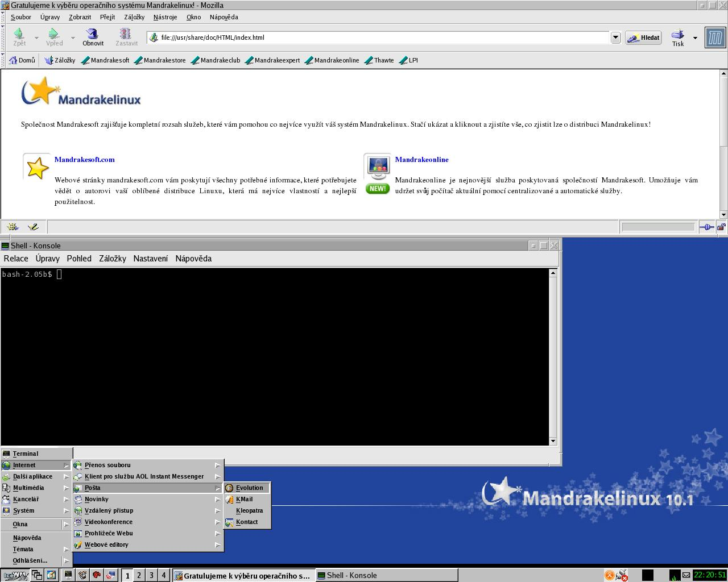Screen dimensions: 728x582
Task: Open the Mandrakesoft bookmark in bookmarks toolbar
Action: click(x=106, y=60)
